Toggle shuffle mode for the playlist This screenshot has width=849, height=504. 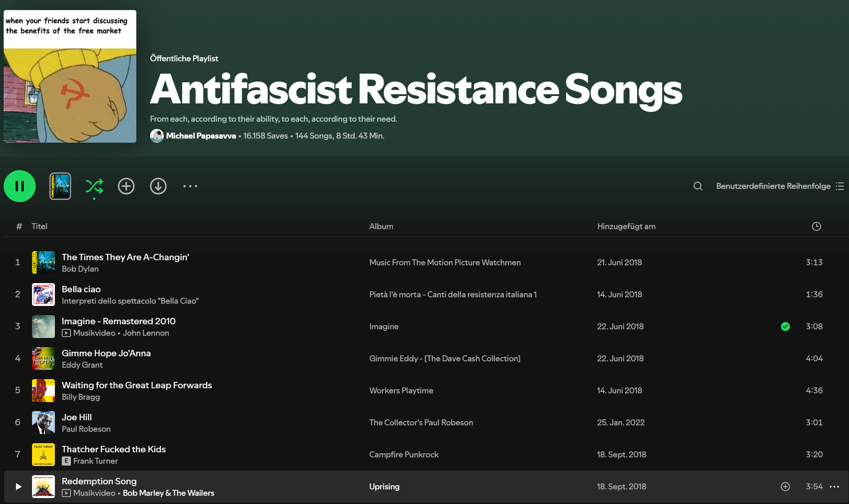[x=94, y=186]
